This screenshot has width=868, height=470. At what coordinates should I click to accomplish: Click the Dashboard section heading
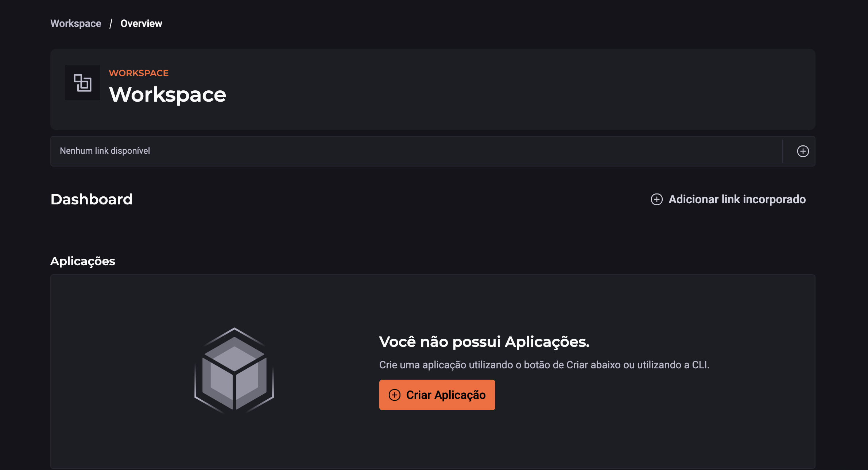92,199
